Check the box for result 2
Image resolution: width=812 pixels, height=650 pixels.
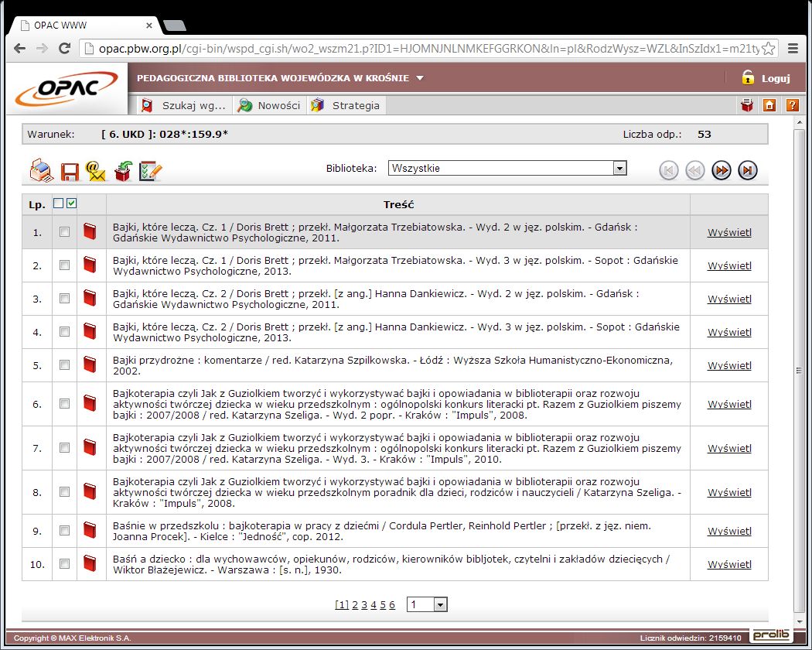pos(64,265)
